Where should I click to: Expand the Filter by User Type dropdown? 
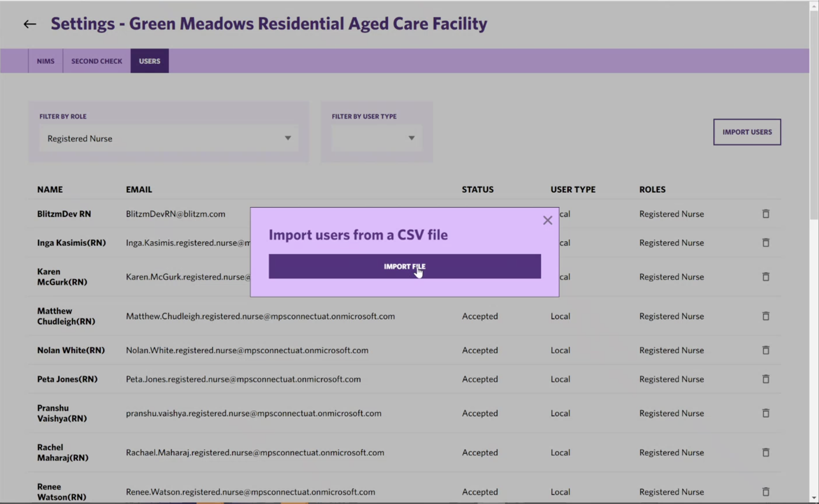(x=376, y=138)
